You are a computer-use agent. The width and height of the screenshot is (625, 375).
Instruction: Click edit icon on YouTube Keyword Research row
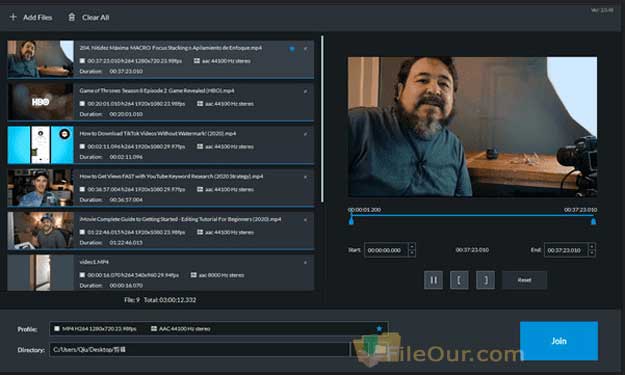click(x=305, y=177)
